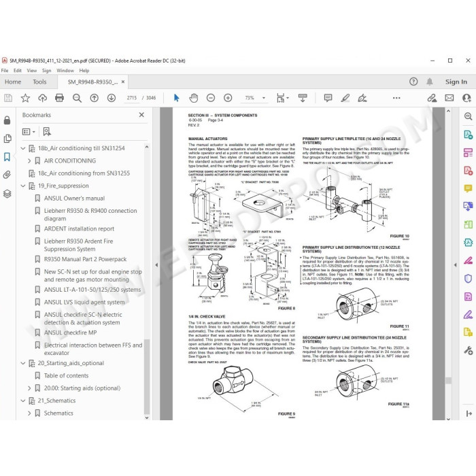Add a sticky note comment
The width and height of the screenshot is (476, 476).
(328, 98)
